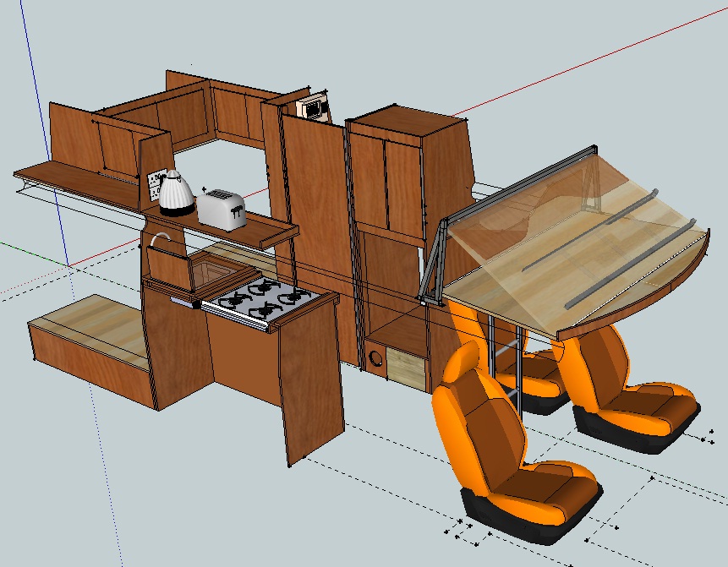
Task: Click the curved wooden front edge of roof bed
Action: 643,296
